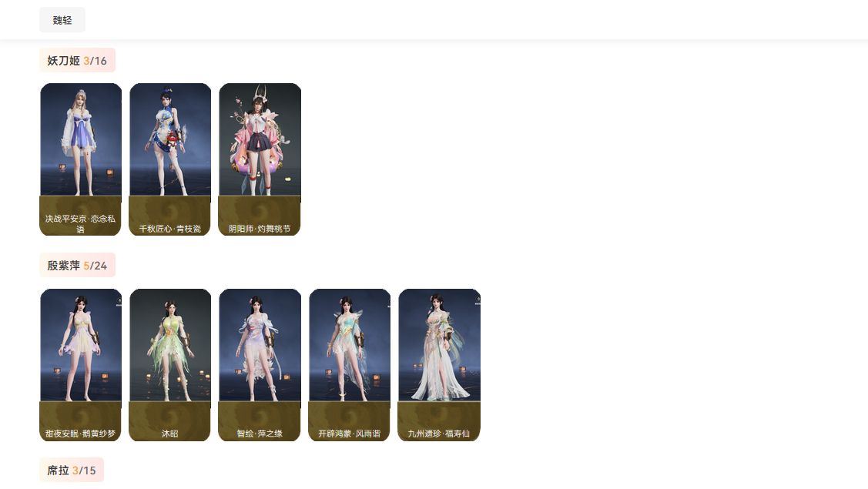Open the 甜夜安眠·鹅黄纱梦 skin image
The image size is (868, 489).
tap(81, 345)
